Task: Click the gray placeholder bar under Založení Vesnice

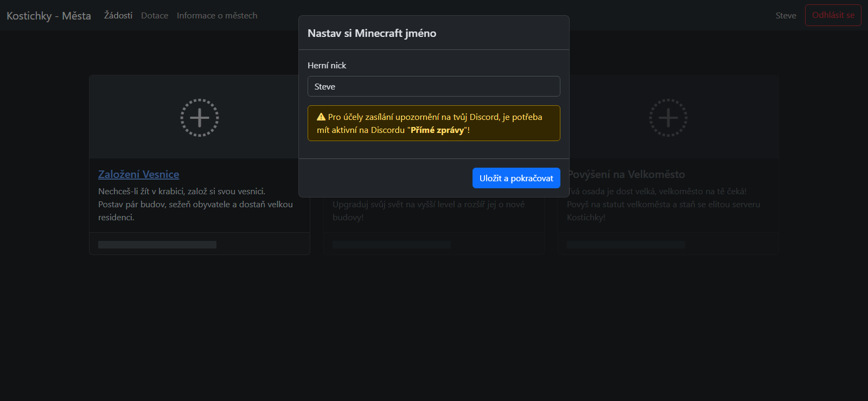Action: coord(157,245)
